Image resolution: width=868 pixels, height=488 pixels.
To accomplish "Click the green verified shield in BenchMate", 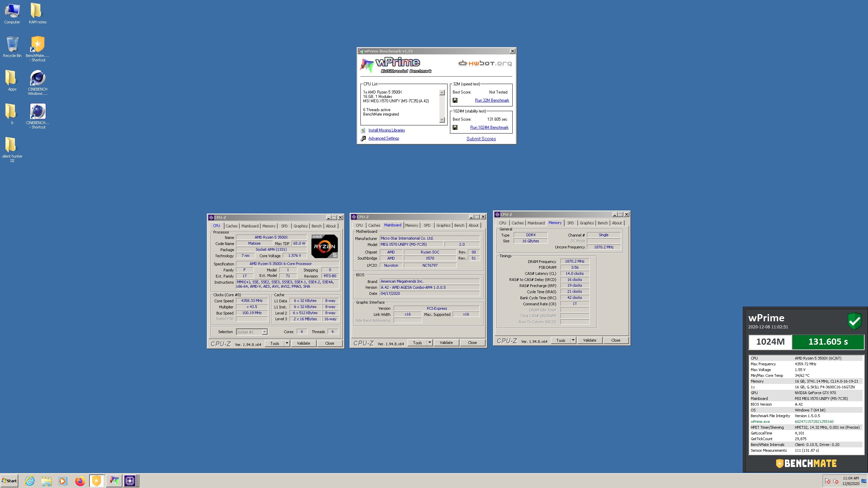I will click(854, 321).
